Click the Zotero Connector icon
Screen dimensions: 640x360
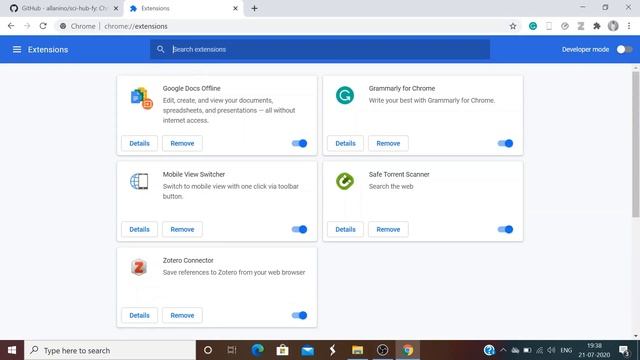(x=139, y=267)
